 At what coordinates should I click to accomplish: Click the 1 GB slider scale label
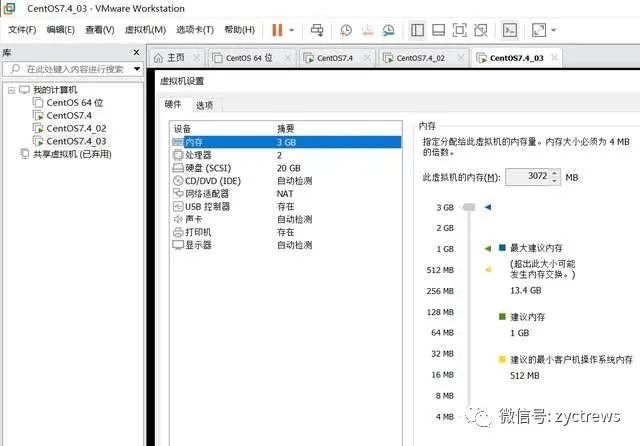coord(445,249)
